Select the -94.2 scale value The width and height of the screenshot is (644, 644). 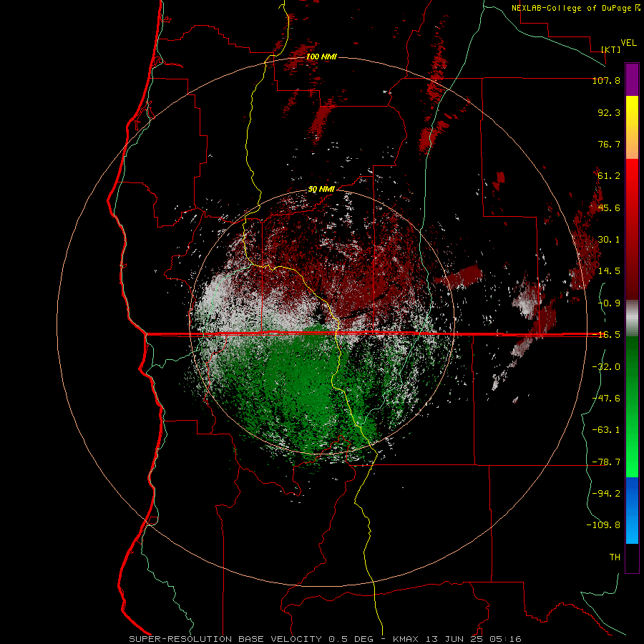point(606,494)
